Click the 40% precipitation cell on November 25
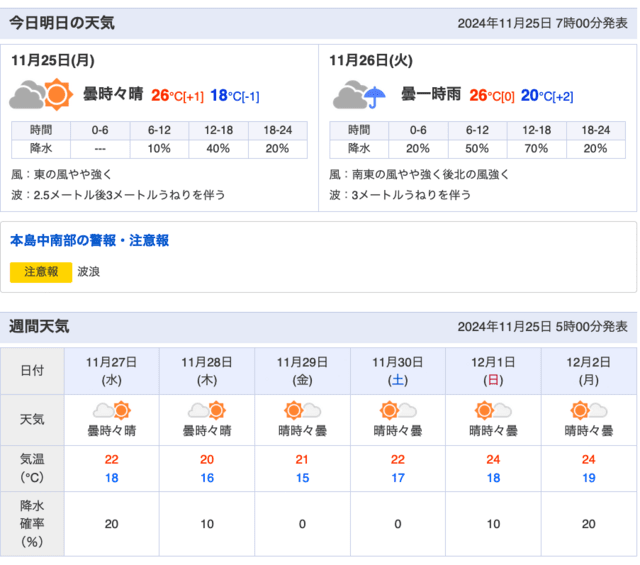Image resolution: width=640 pixels, height=565 pixels. [x=218, y=149]
